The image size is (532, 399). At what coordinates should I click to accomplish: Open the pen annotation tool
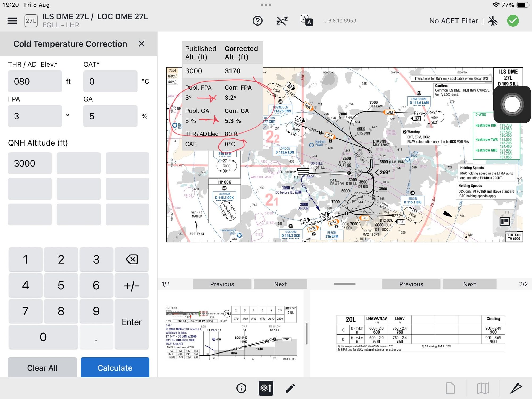[x=516, y=388]
